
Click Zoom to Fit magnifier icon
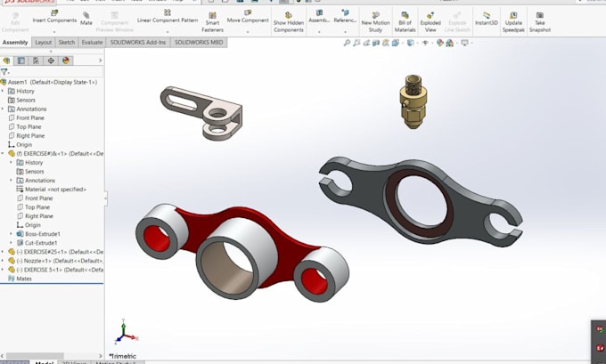[x=347, y=43]
